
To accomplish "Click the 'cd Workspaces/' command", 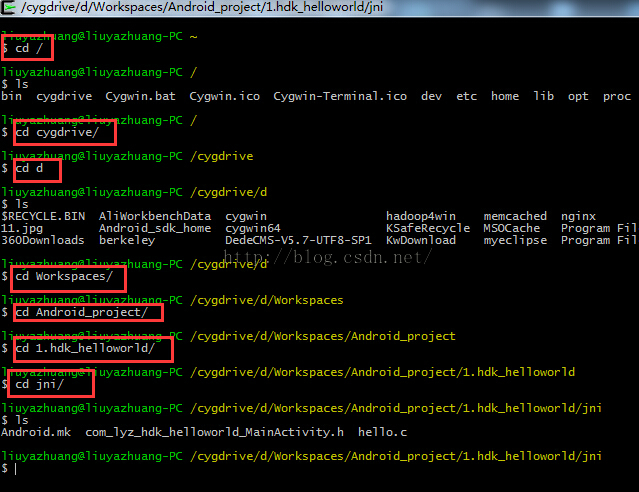I will coord(64,276).
